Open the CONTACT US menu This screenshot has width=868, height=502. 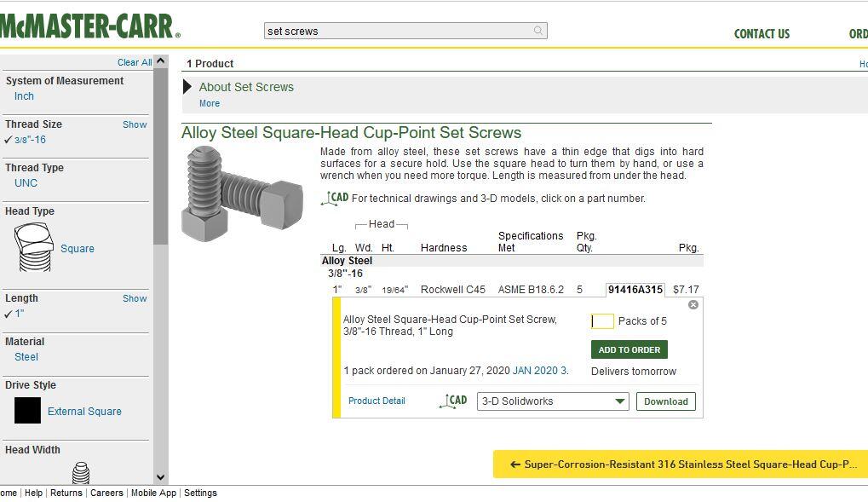click(x=762, y=34)
